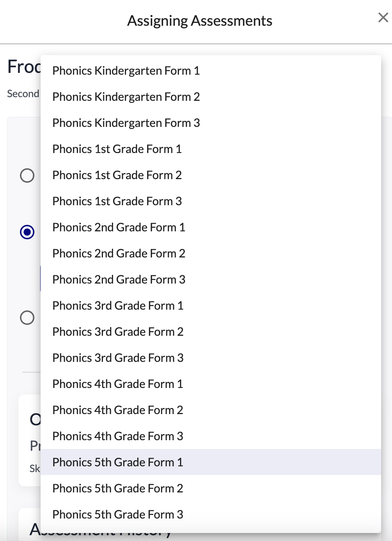Choose Phonics 2nd Grade Form 1
The image size is (392, 541).
(x=119, y=227)
